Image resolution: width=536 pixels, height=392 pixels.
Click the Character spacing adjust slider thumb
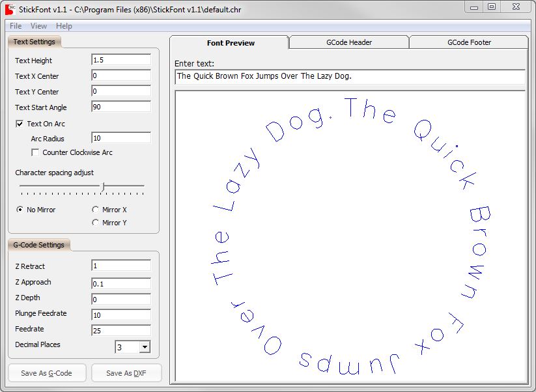click(x=102, y=187)
